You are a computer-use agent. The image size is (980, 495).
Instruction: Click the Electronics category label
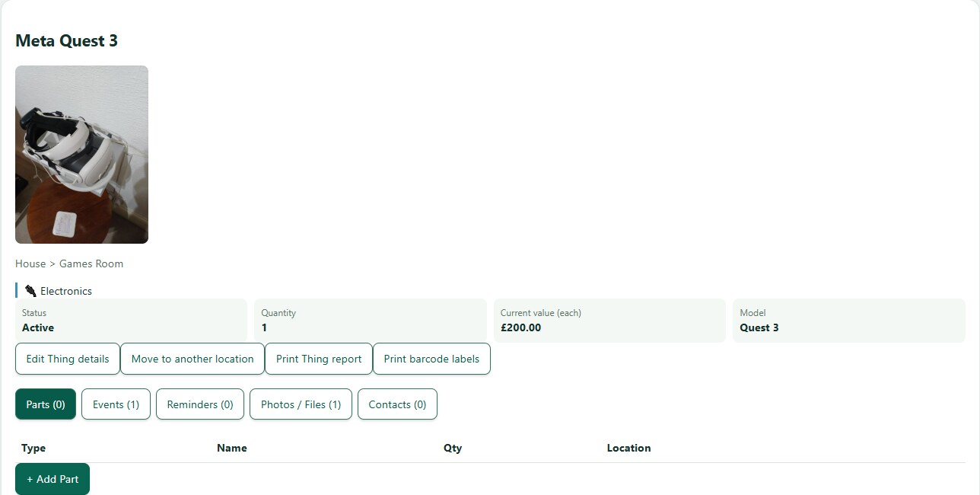click(x=66, y=291)
